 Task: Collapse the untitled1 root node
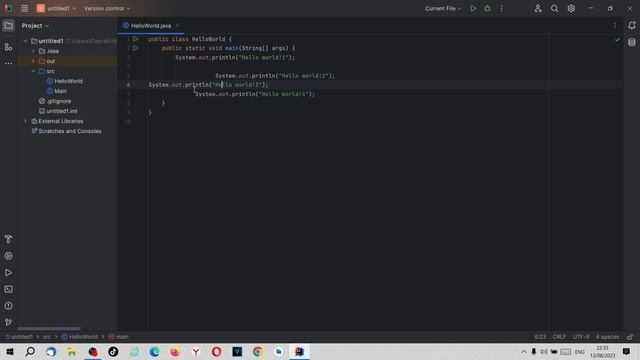(x=25, y=41)
